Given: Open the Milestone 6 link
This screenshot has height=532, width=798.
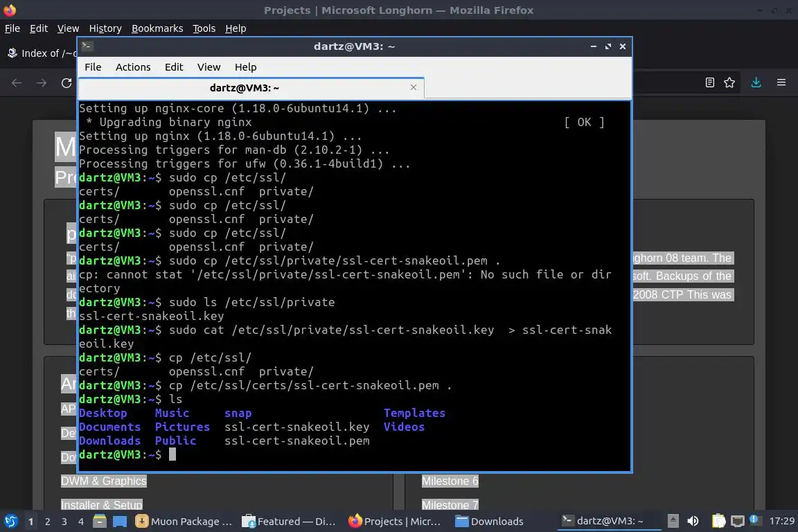Looking at the screenshot, I should tap(450, 481).
